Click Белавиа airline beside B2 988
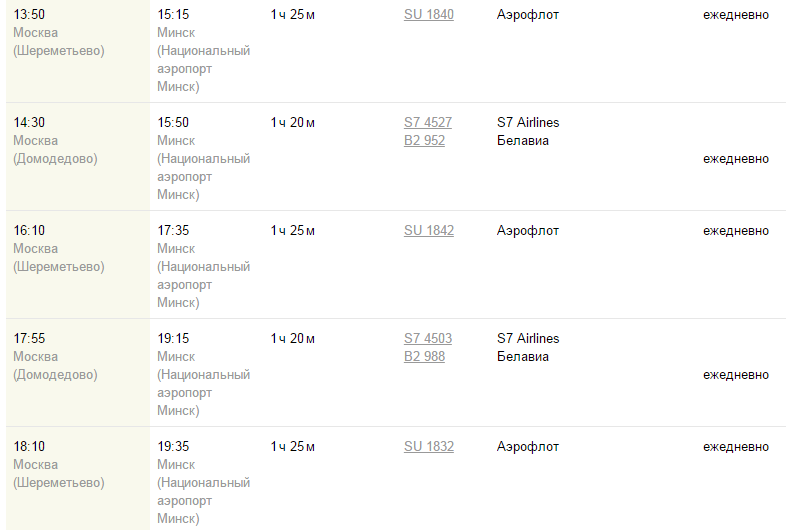The height and width of the screenshot is (530, 786). [523, 357]
